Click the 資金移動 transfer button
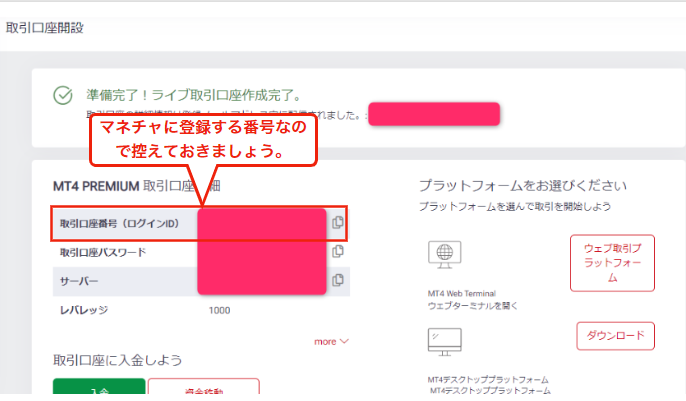The image size is (686, 401). [x=203, y=389]
